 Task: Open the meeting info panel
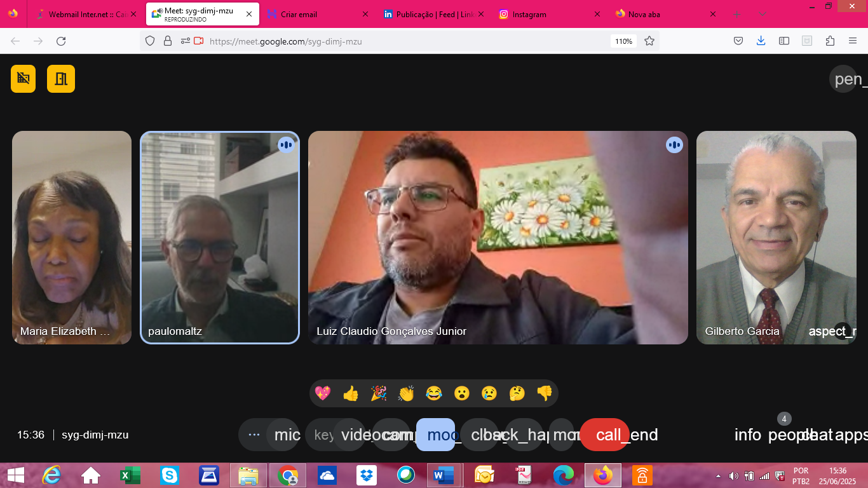coord(748,435)
